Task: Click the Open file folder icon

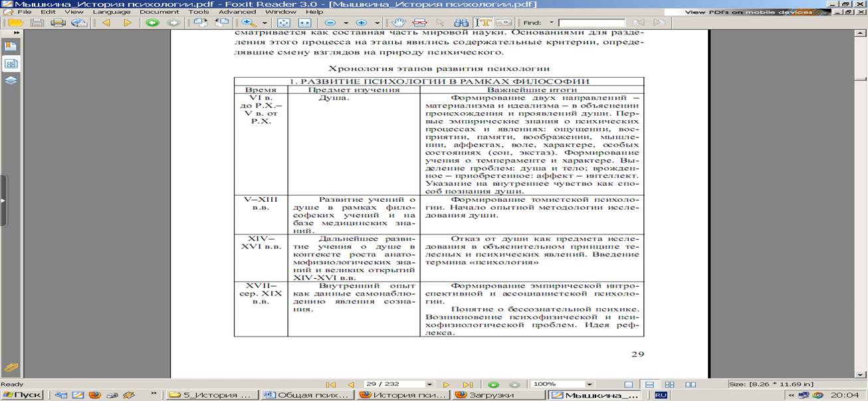Action: (15, 23)
